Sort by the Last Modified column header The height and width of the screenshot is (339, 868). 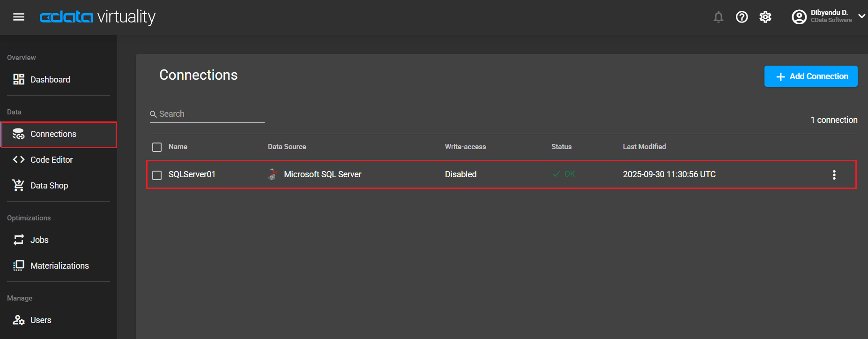pos(644,147)
